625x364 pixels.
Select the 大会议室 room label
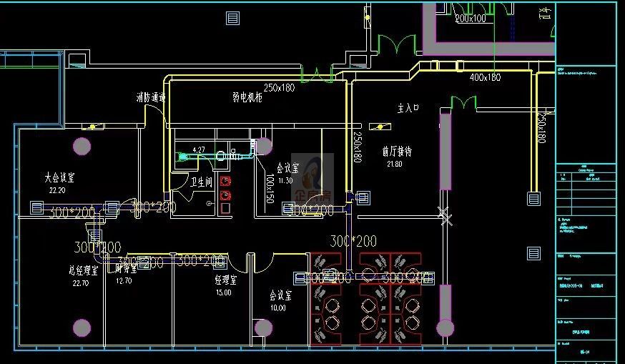click(x=59, y=177)
